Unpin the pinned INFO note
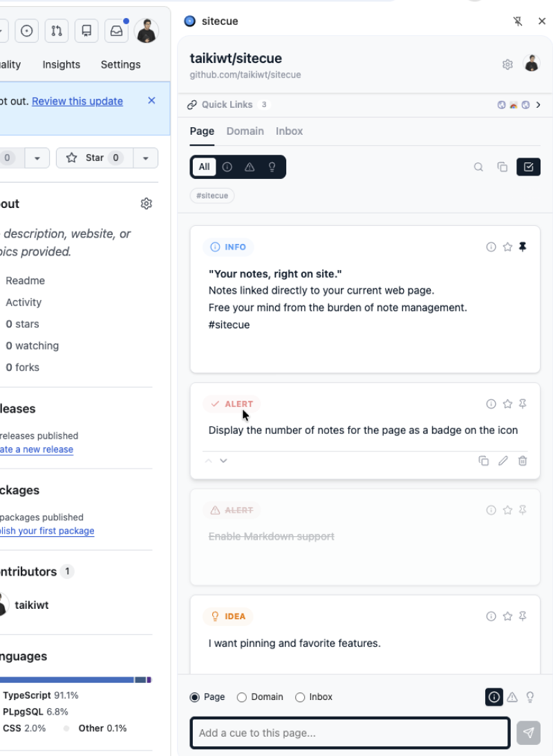This screenshot has height=756, width=553. tap(523, 247)
